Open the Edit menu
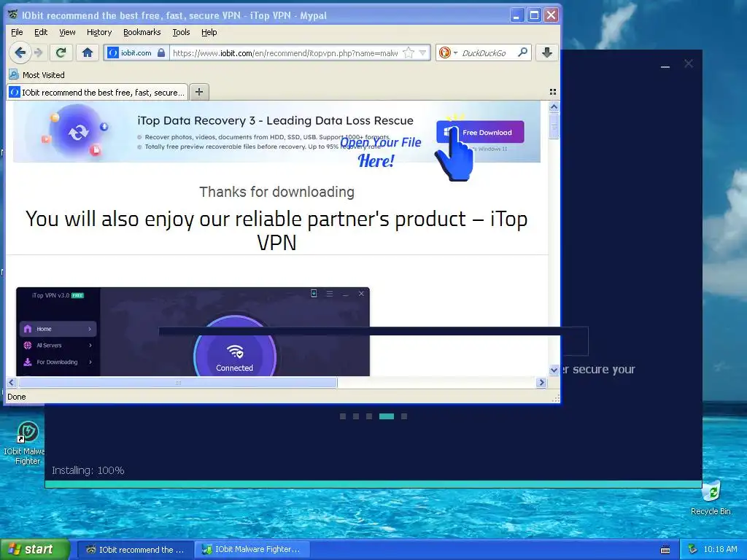Image resolution: width=747 pixels, height=560 pixels. [41, 32]
